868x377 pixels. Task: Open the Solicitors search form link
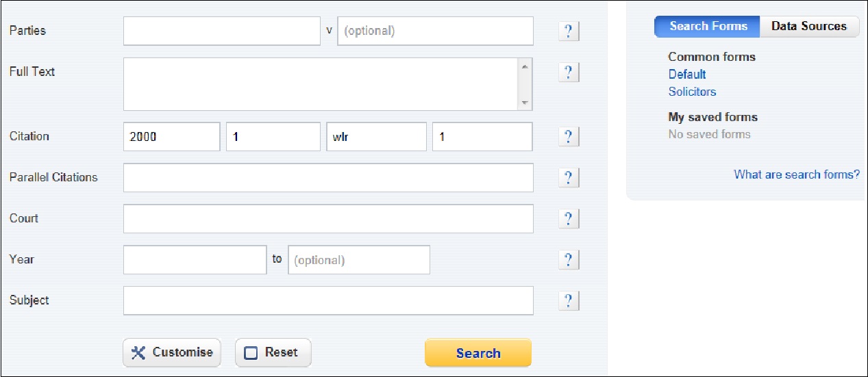pyautogui.click(x=692, y=92)
